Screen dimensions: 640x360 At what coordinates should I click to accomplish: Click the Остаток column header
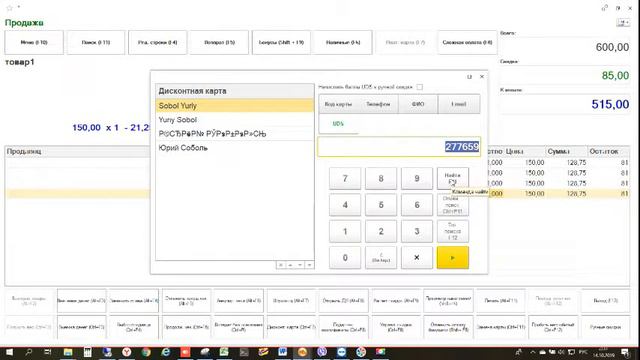(x=609, y=151)
